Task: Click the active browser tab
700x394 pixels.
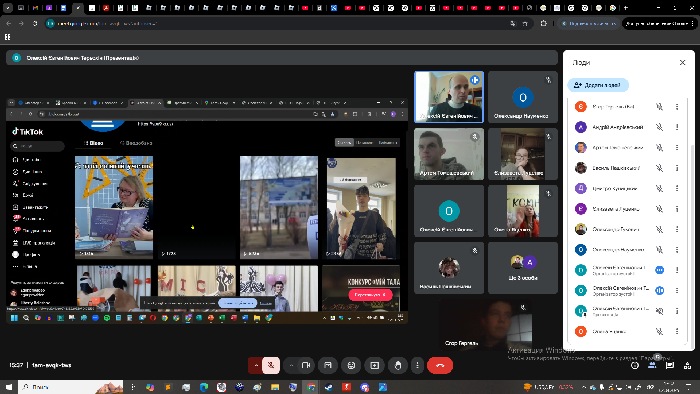Action: pos(79,8)
